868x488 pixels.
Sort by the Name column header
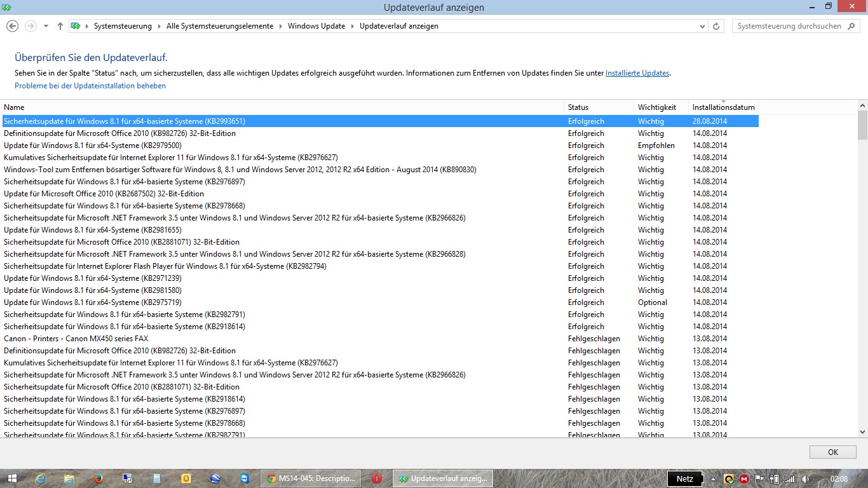click(x=283, y=107)
